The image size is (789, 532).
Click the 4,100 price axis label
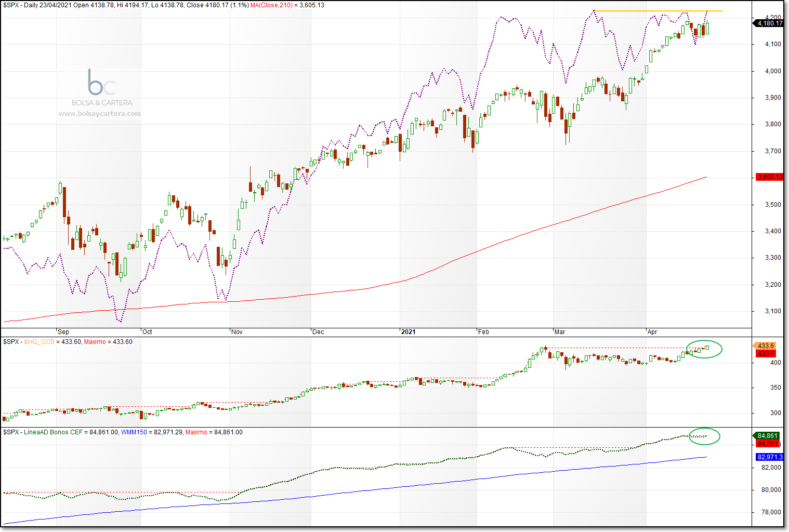click(773, 44)
